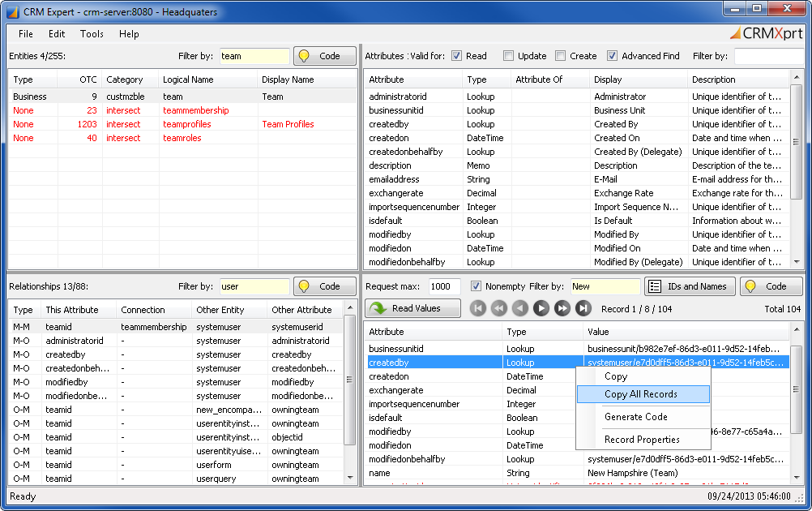Select the 'userquery' relationship row
812x511 pixels.
176,479
